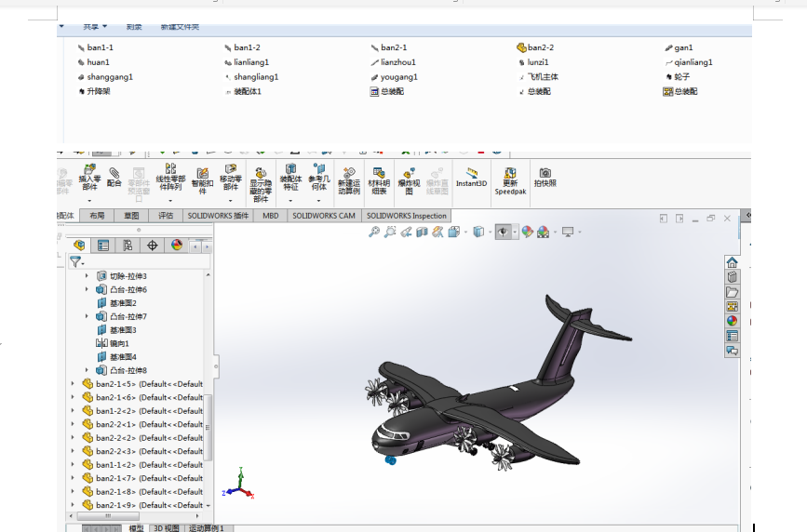This screenshot has height=532, width=807.
Task: Click Zoom to Fit magnifier icon
Action: (x=374, y=232)
